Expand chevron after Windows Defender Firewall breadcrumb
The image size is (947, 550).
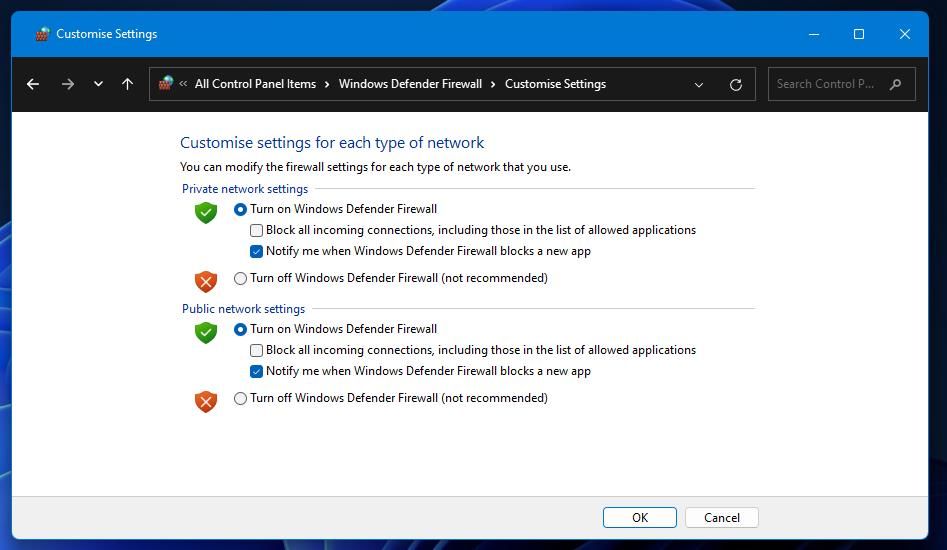[493, 85]
